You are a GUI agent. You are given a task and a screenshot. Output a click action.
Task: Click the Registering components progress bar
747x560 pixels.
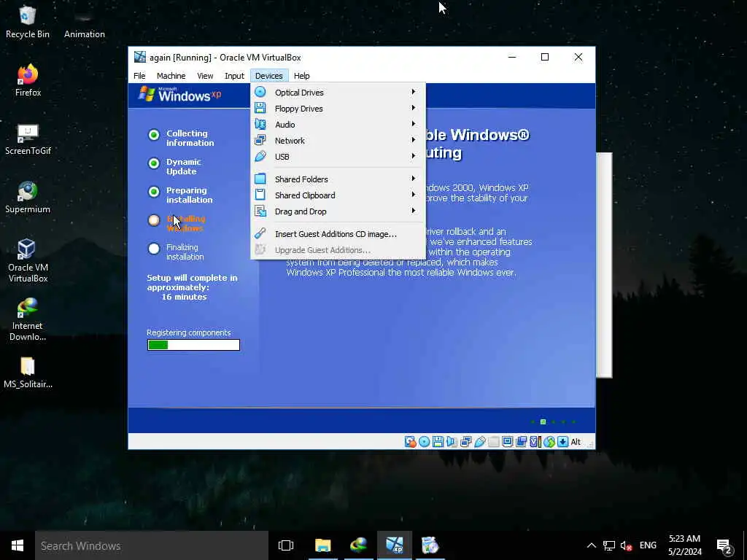193,345
